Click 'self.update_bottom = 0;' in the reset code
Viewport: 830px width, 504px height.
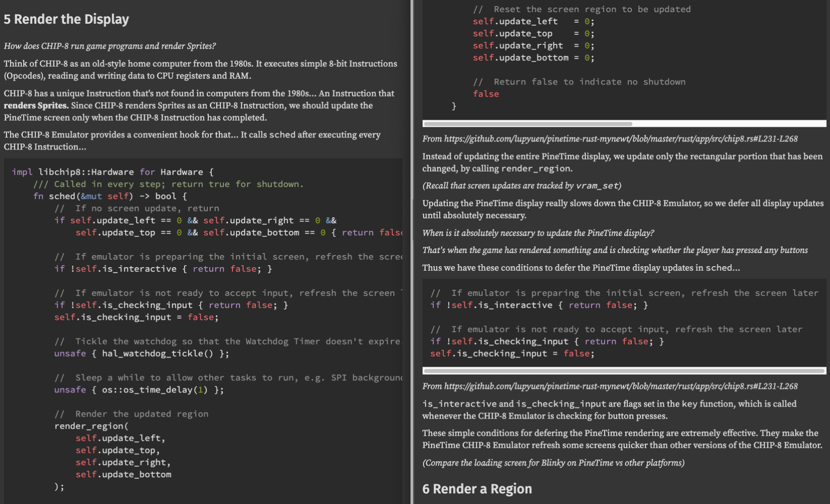click(x=533, y=58)
